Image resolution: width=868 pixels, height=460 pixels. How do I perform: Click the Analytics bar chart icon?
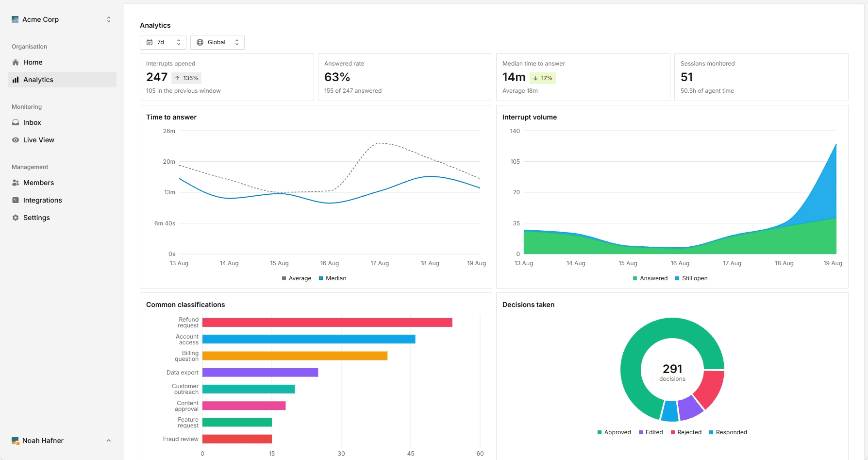point(16,80)
